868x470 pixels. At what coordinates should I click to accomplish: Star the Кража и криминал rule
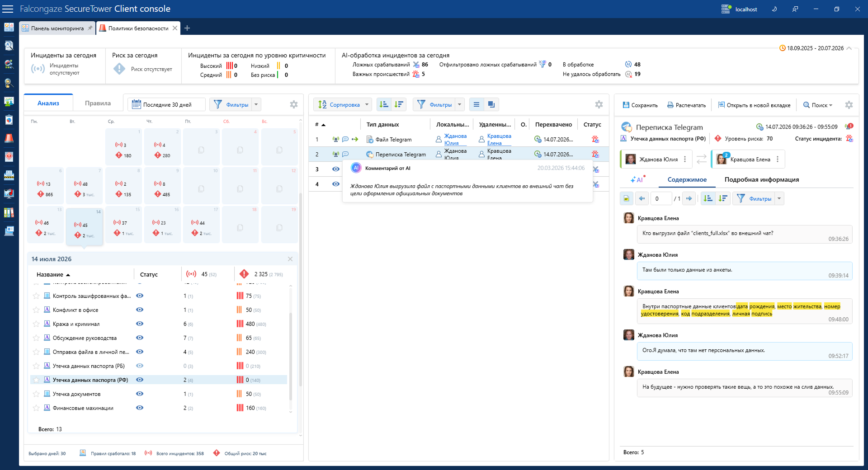pyautogui.click(x=36, y=324)
